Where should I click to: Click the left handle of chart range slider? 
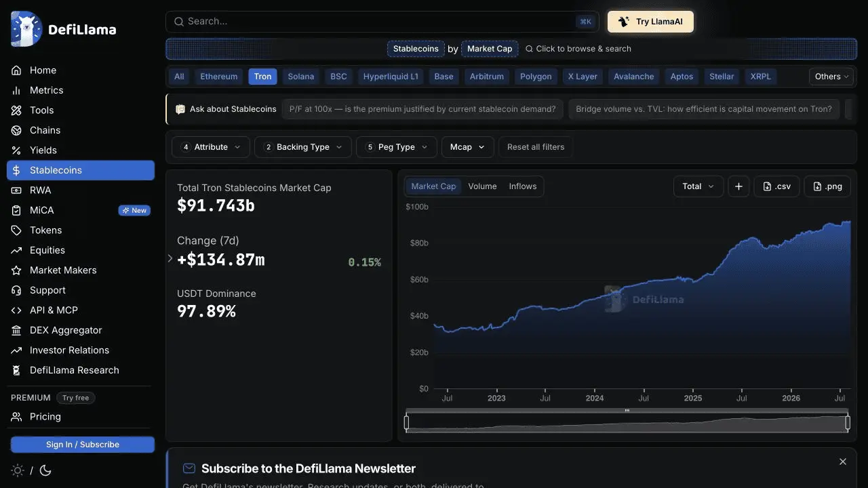[x=406, y=423]
